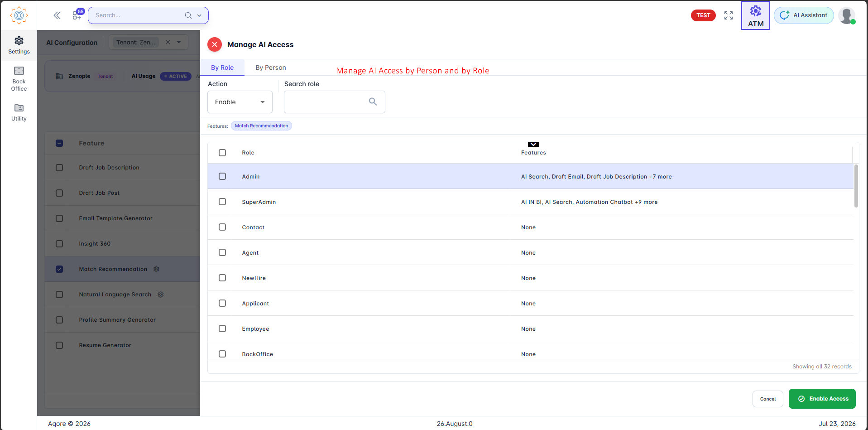Open Utility folder in the sidebar

(x=19, y=112)
